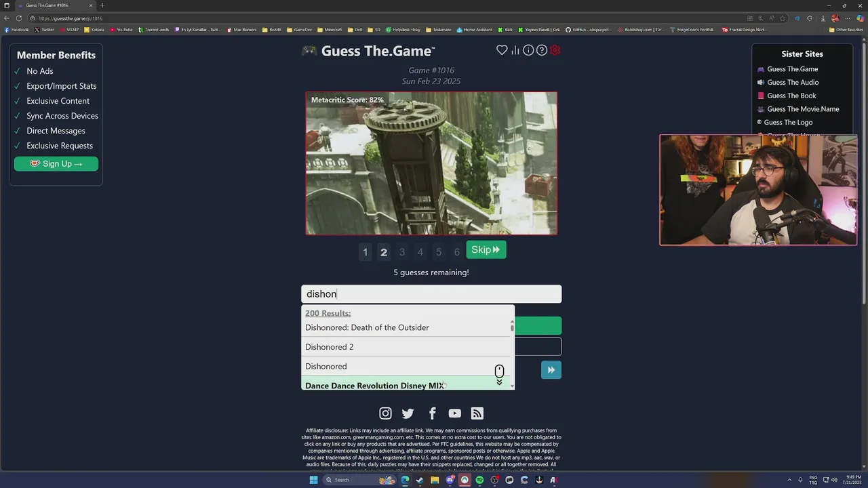Image resolution: width=868 pixels, height=488 pixels.
Task: Open the Kick bookmark
Action: pos(505,30)
